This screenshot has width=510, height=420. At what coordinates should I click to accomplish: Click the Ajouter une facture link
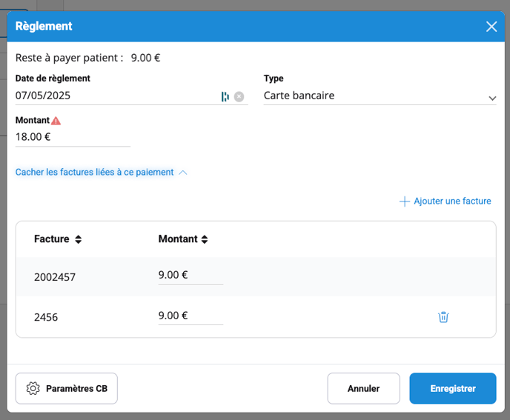[451, 201]
